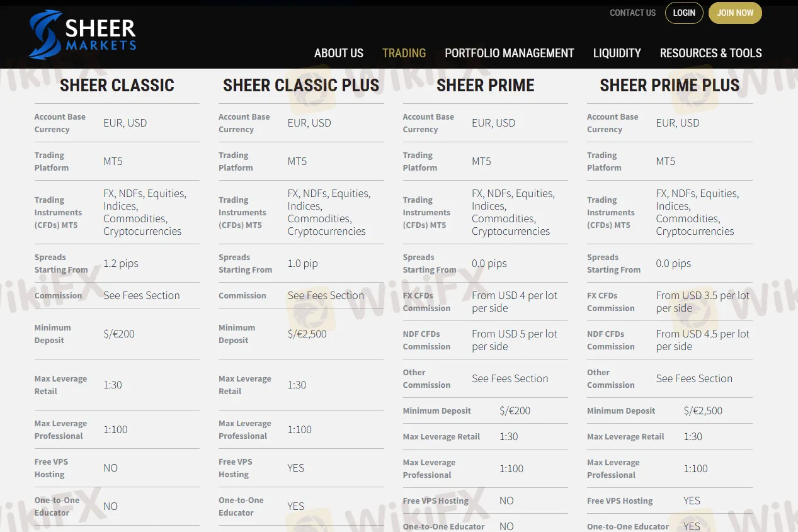Click 'From USD 5 per lot per side'

(515, 340)
